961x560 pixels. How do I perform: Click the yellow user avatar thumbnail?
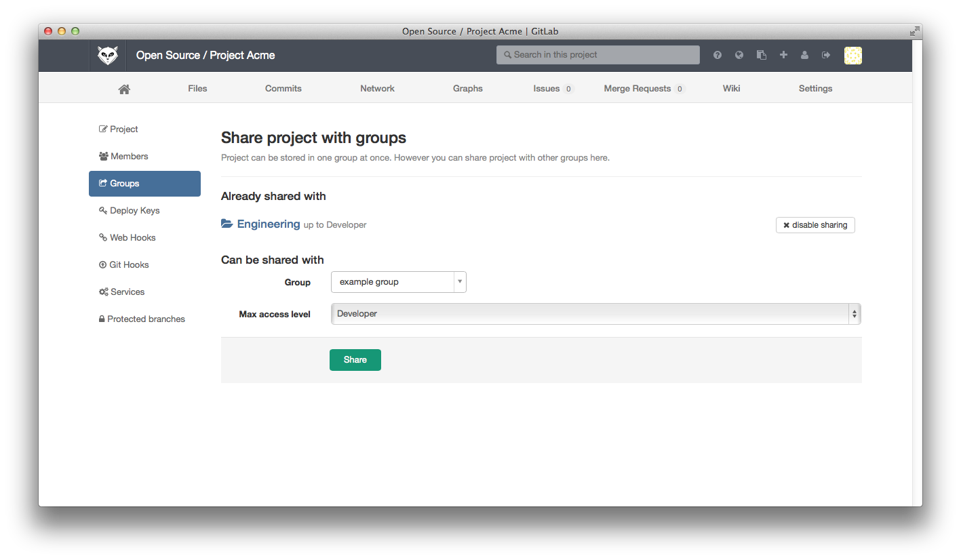pos(852,55)
